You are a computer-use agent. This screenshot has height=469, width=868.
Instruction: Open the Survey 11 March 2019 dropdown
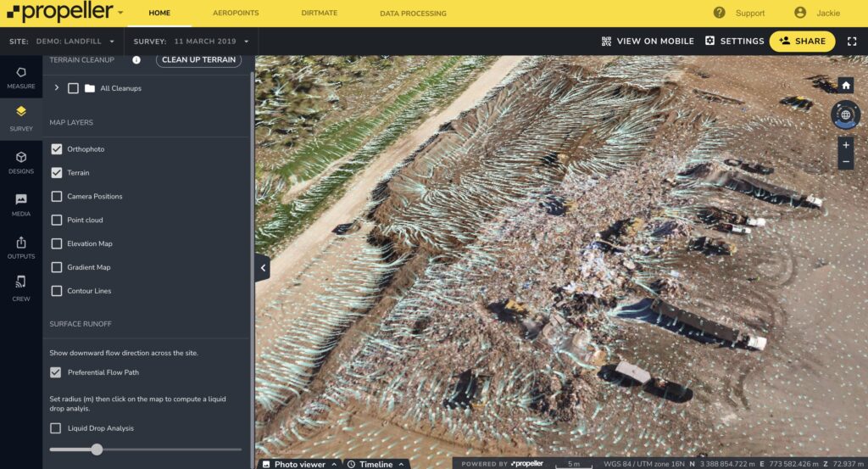click(192, 42)
